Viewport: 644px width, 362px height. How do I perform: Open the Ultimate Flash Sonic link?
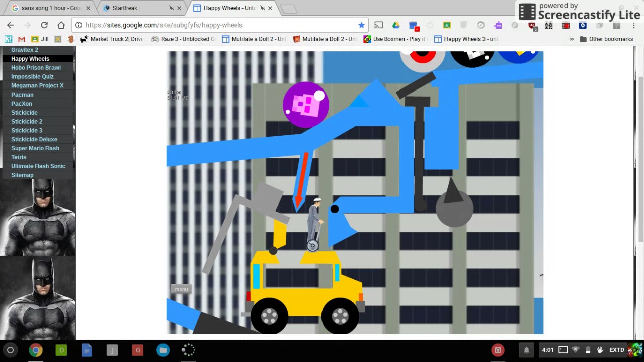pos(38,166)
